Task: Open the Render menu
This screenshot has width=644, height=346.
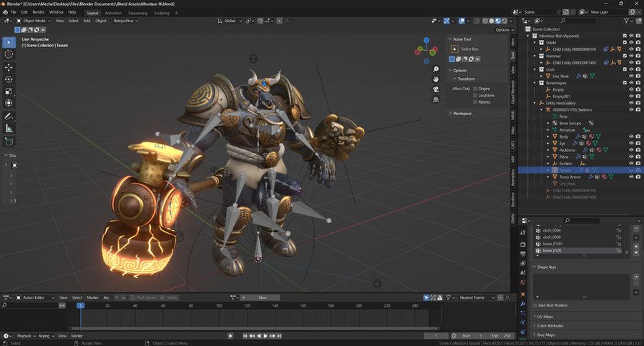Action: click(38, 12)
